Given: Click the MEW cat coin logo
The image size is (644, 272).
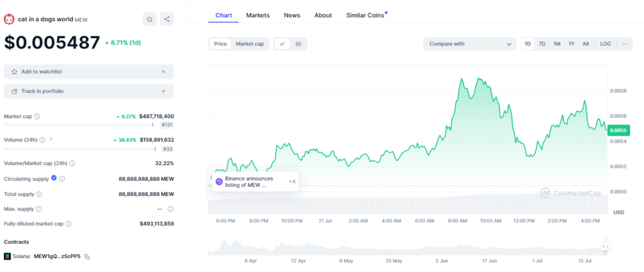Looking at the screenshot, I should click(x=9, y=19).
